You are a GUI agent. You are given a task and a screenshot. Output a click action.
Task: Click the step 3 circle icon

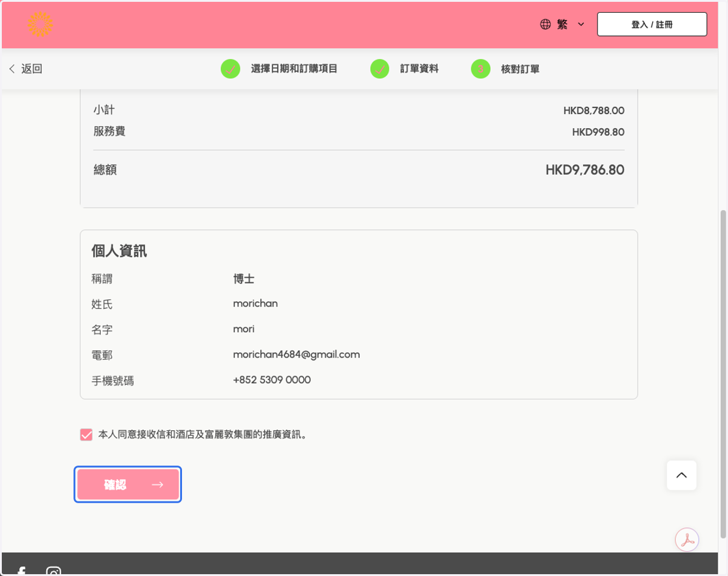click(480, 69)
